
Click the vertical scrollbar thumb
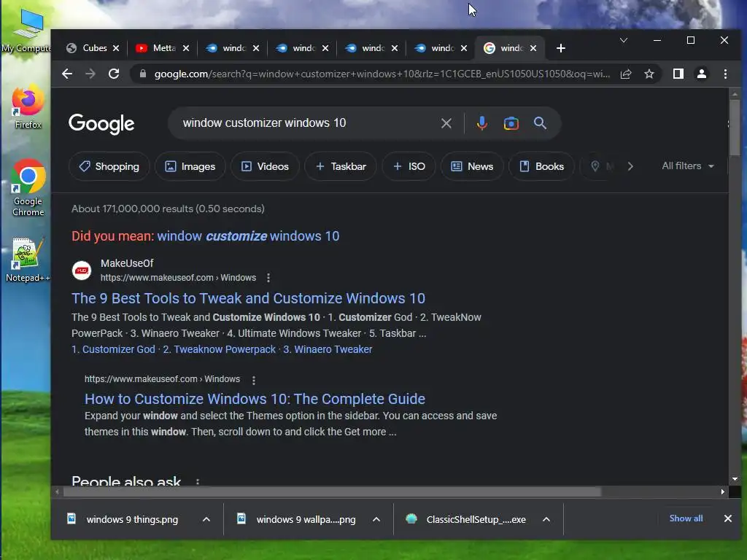(x=735, y=127)
